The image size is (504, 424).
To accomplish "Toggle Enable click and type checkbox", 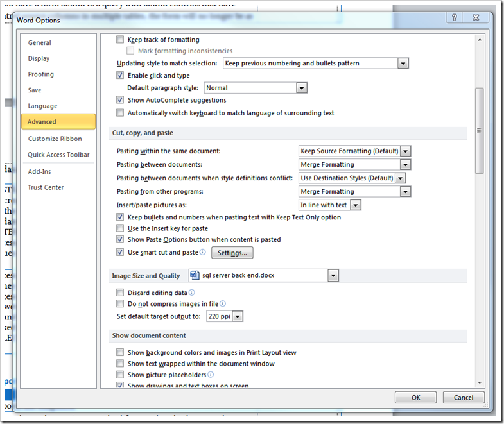I will coord(120,75).
